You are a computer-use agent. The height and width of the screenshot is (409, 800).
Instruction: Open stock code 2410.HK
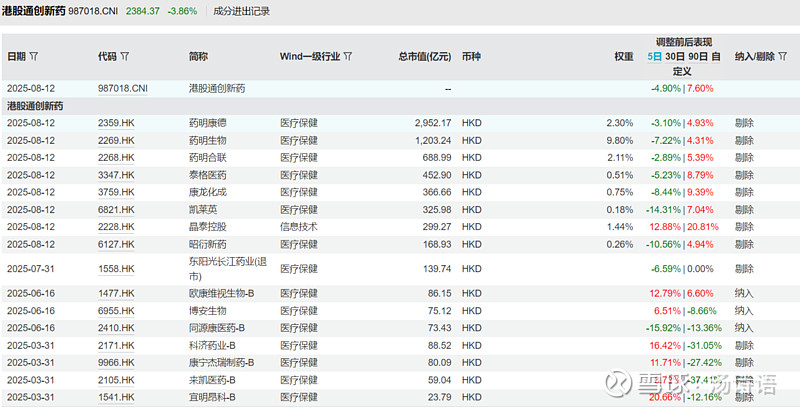point(116,328)
